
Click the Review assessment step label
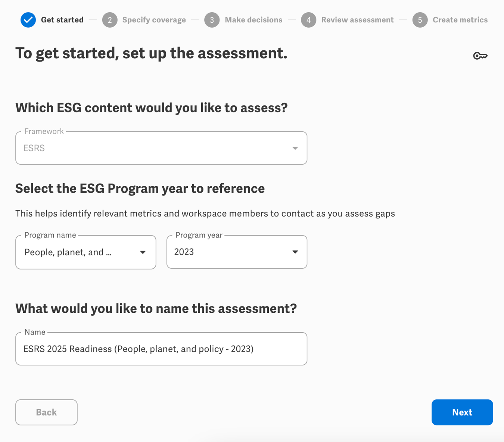[x=357, y=20]
